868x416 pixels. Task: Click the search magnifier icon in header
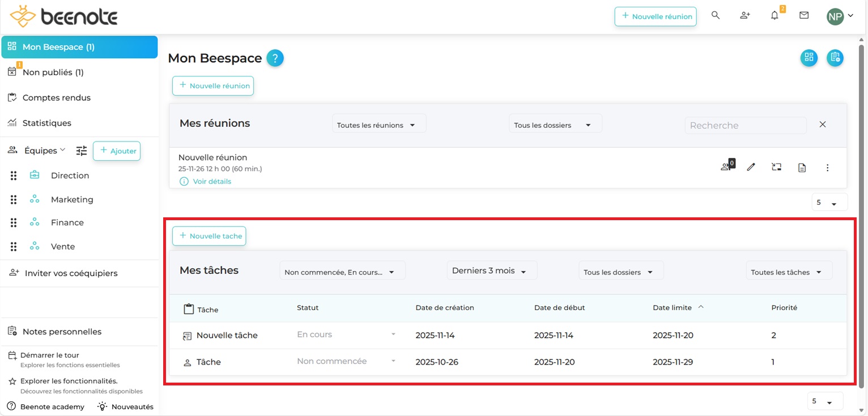tap(716, 16)
